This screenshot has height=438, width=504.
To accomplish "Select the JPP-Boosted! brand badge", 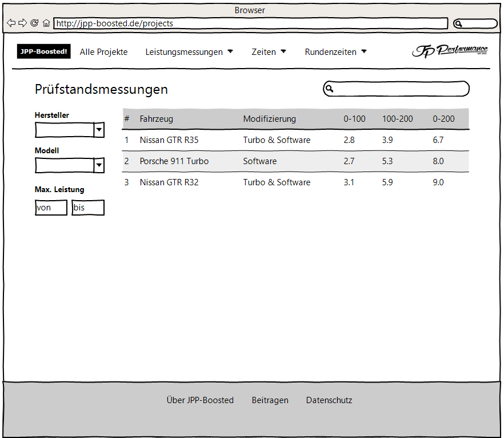I will tap(43, 51).
